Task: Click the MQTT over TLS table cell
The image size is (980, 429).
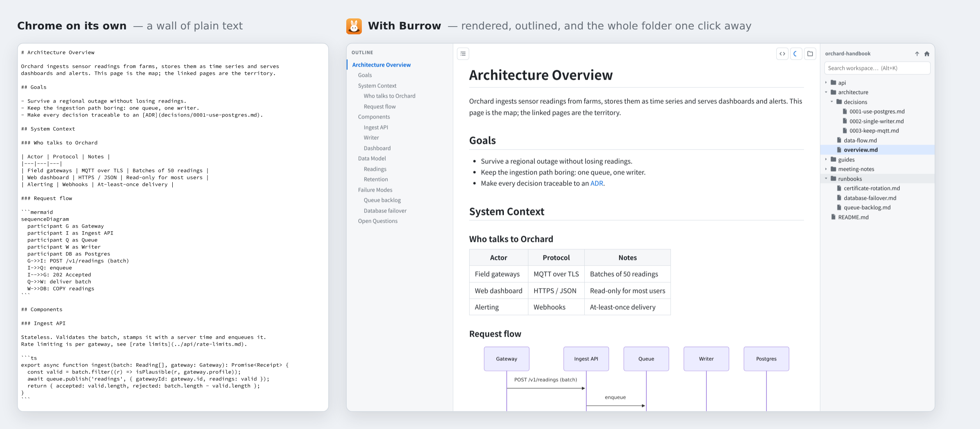Action: pos(556,274)
